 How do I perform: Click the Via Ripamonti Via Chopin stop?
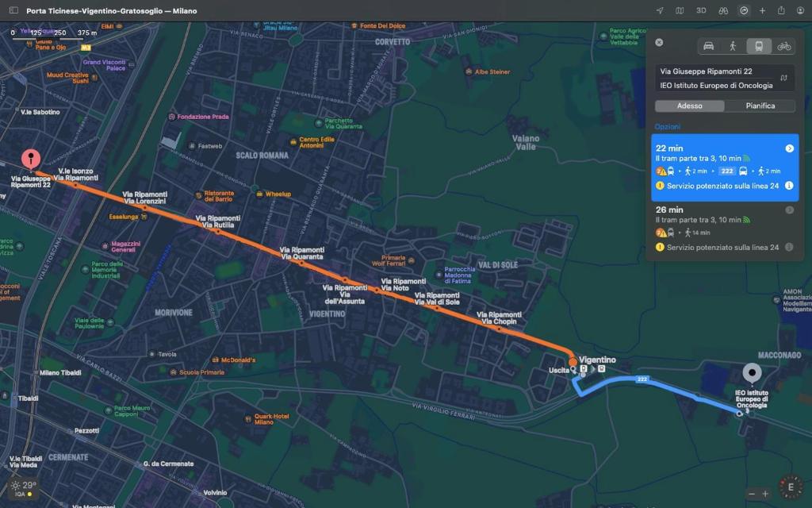click(500, 329)
